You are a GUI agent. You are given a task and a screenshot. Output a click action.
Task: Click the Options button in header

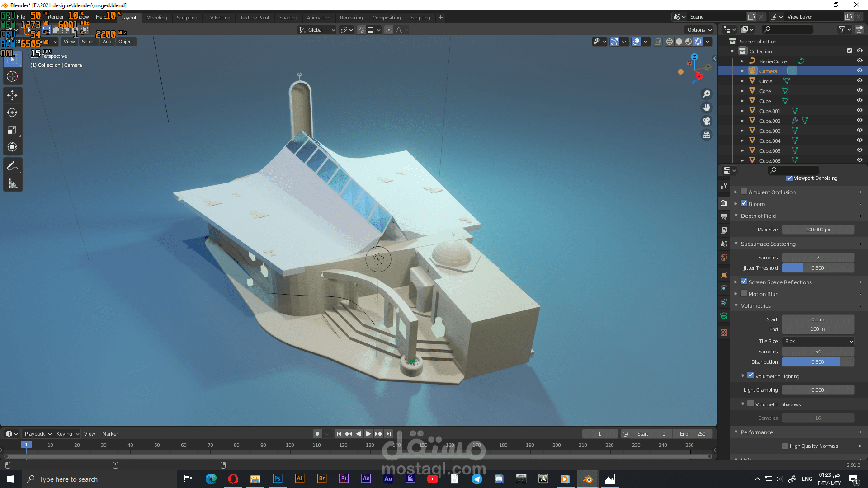coord(699,30)
